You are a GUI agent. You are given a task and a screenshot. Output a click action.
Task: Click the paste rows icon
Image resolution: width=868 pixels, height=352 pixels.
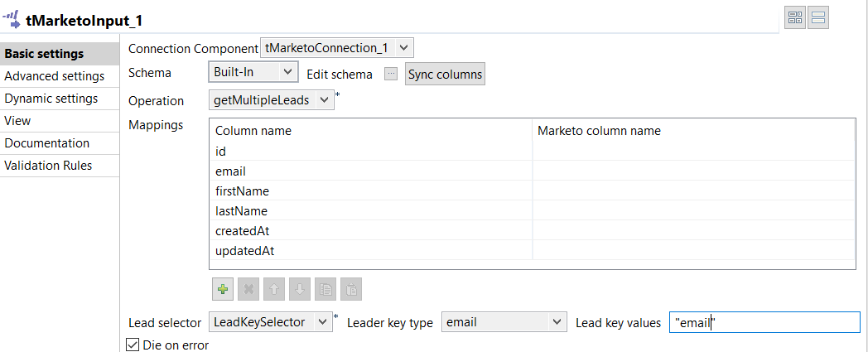[x=351, y=289]
